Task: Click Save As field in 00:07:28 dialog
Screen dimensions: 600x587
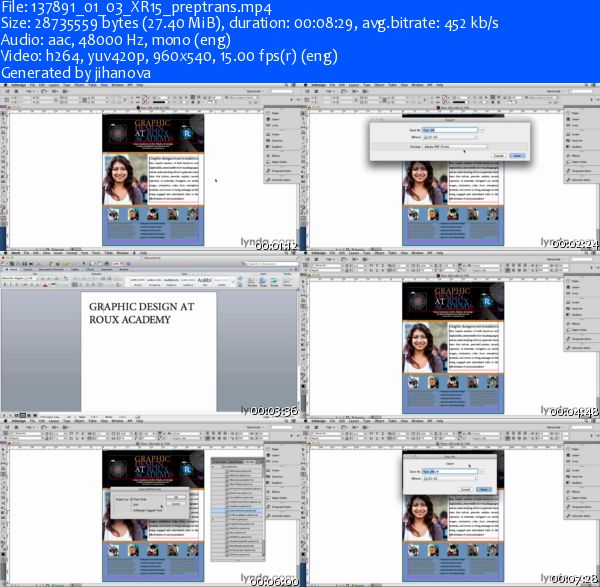Action: (450, 471)
